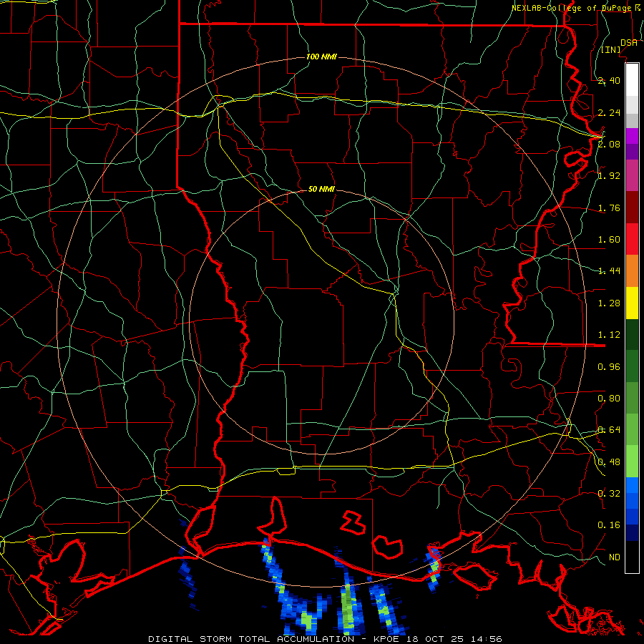This screenshot has height=644, width=644.
Task: Click the 0.16 scale value
Action: point(609,525)
